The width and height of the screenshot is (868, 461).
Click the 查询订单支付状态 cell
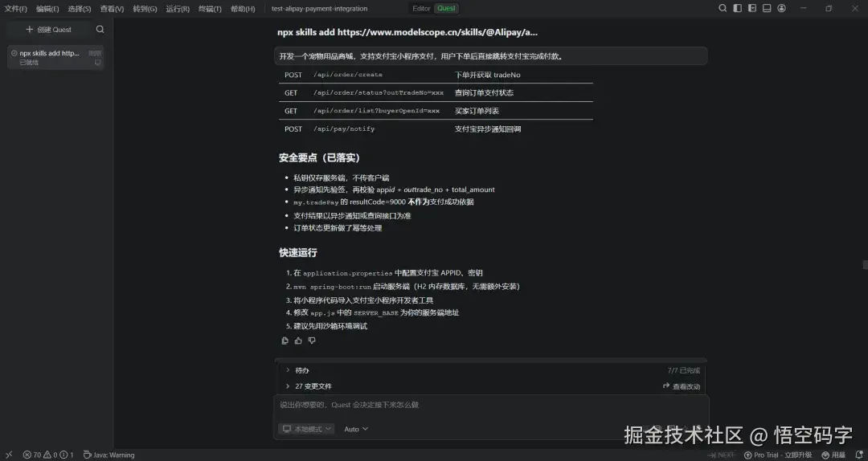pyautogui.click(x=484, y=93)
